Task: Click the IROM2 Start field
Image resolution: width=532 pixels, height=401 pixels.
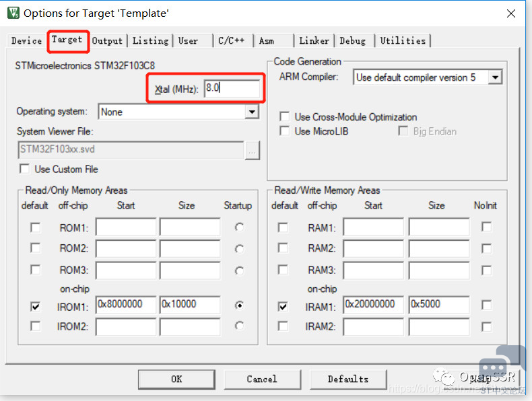Action: [x=126, y=327]
